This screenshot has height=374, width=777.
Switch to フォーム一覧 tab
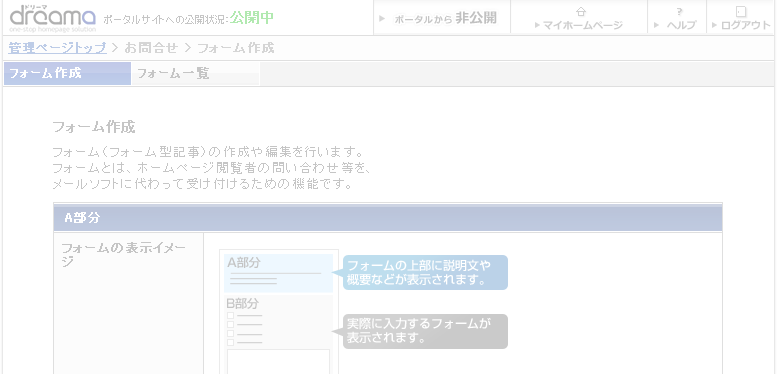click(195, 73)
